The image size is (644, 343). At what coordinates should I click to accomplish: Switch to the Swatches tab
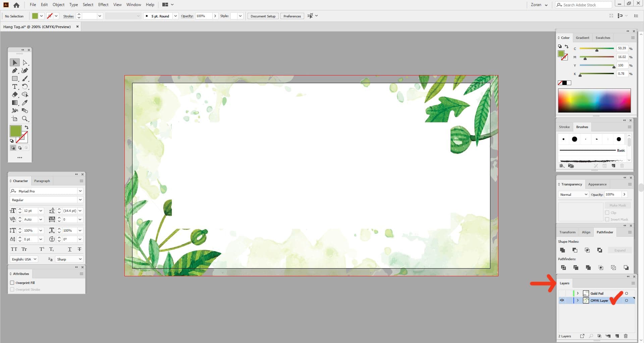point(603,38)
